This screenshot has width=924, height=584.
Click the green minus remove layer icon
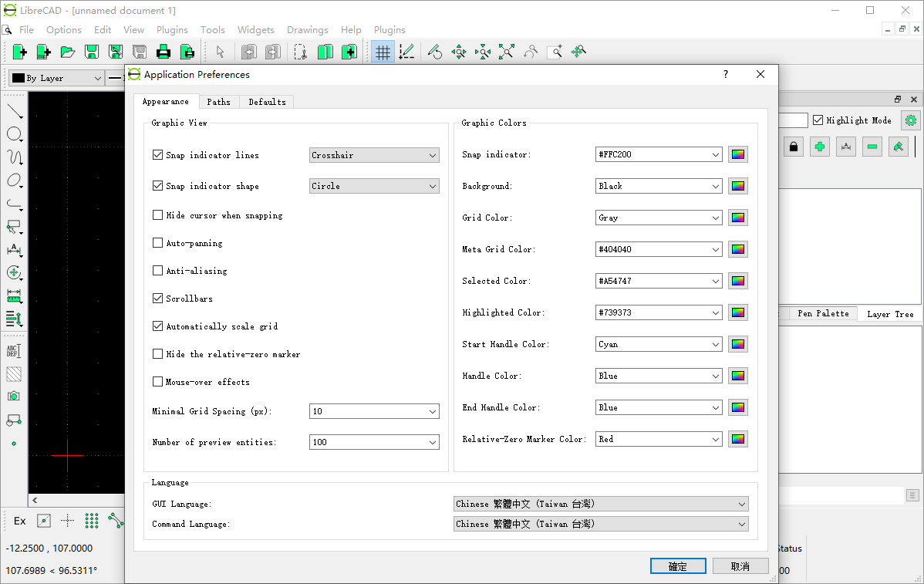point(872,147)
